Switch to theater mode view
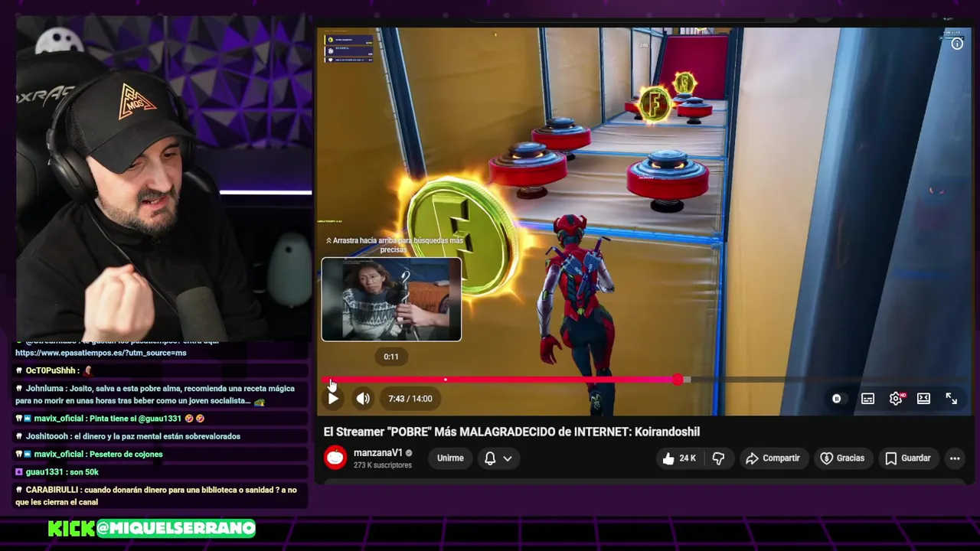The width and height of the screenshot is (980, 551). (923, 399)
